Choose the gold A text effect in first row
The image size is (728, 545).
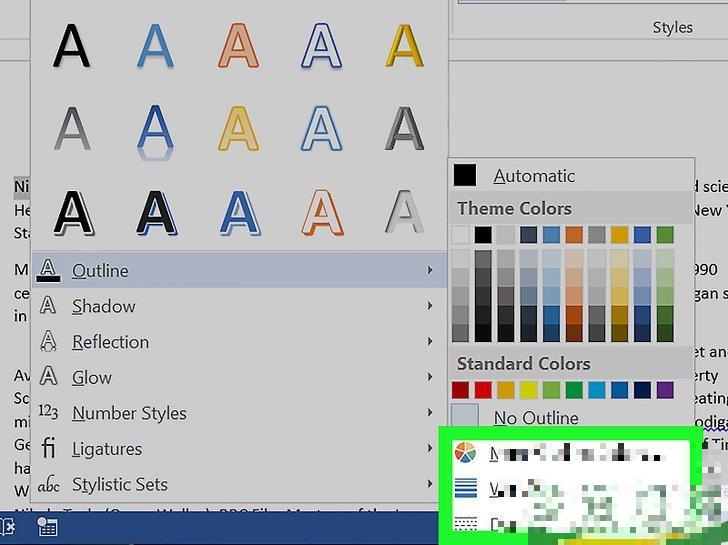coord(404,46)
